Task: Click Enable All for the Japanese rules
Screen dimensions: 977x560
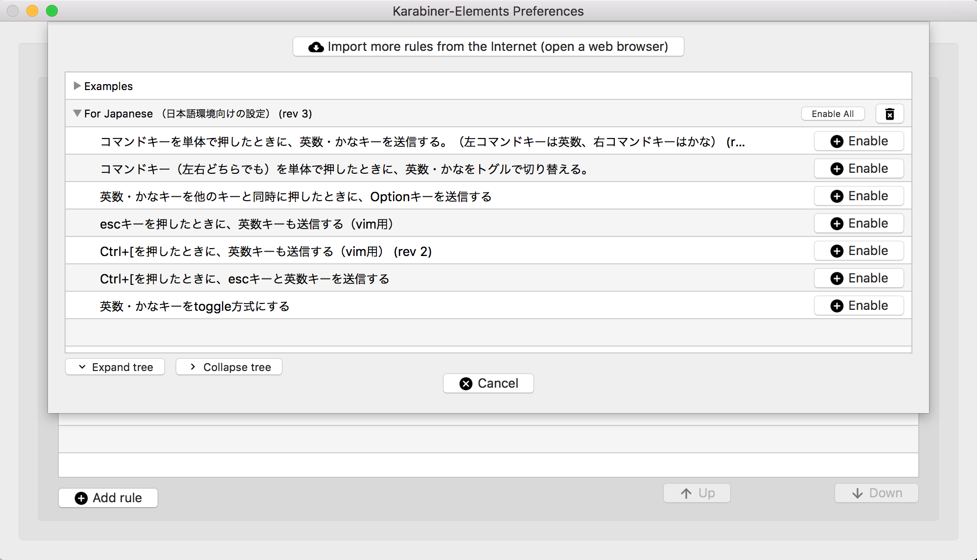Action: (833, 114)
